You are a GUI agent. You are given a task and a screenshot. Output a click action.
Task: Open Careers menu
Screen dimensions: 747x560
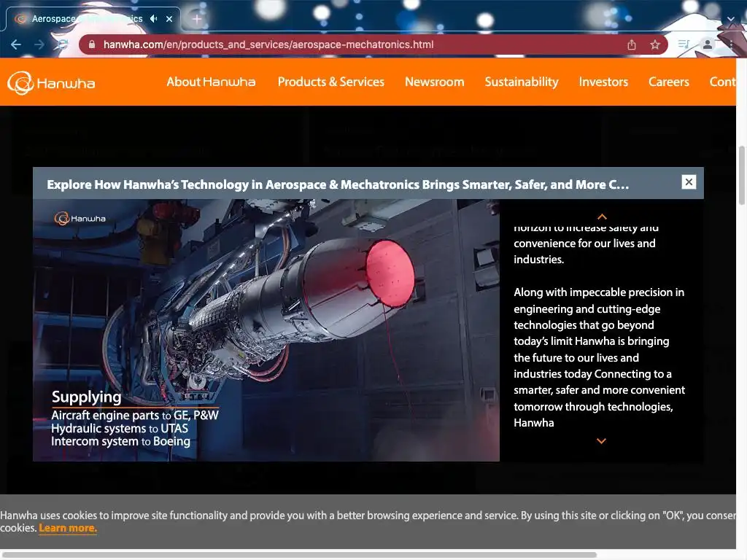tap(669, 82)
